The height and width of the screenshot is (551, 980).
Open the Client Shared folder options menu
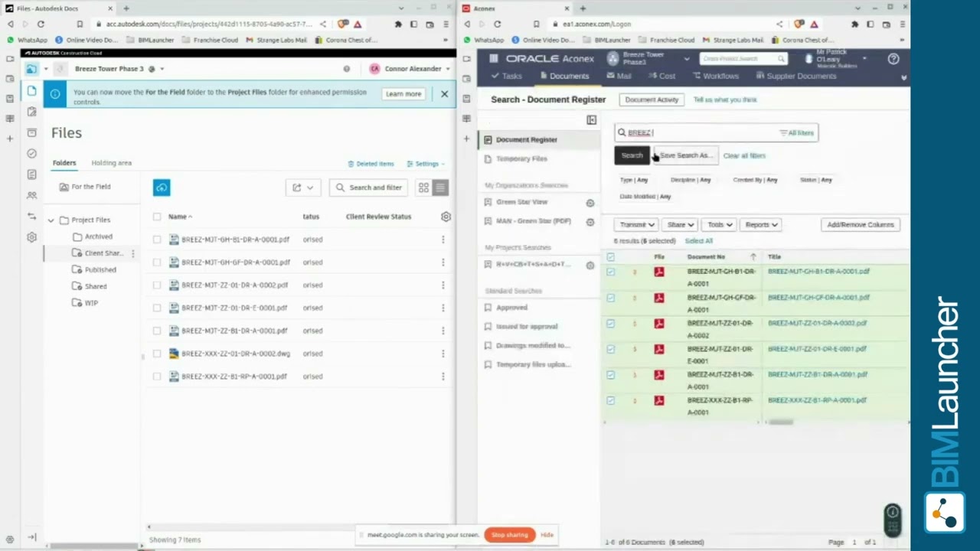[x=132, y=253]
